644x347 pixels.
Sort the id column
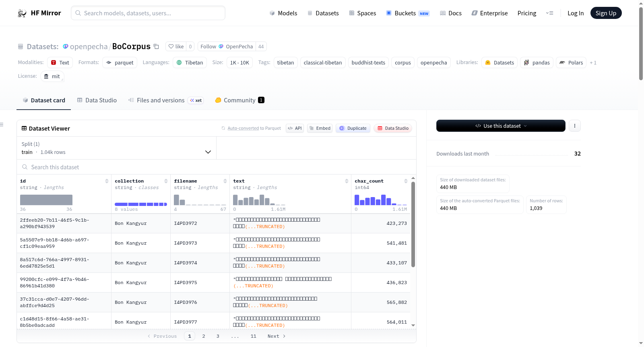point(107,181)
